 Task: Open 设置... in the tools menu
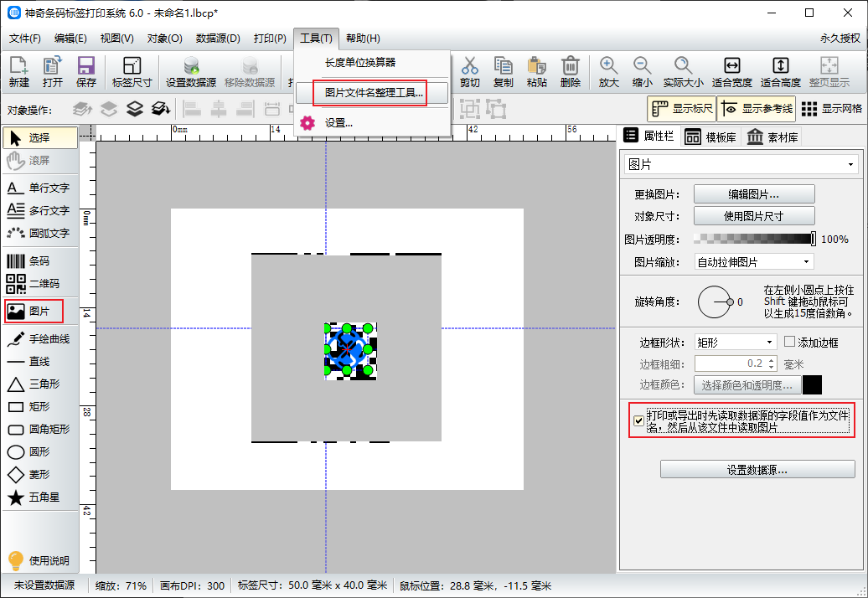point(372,123)
